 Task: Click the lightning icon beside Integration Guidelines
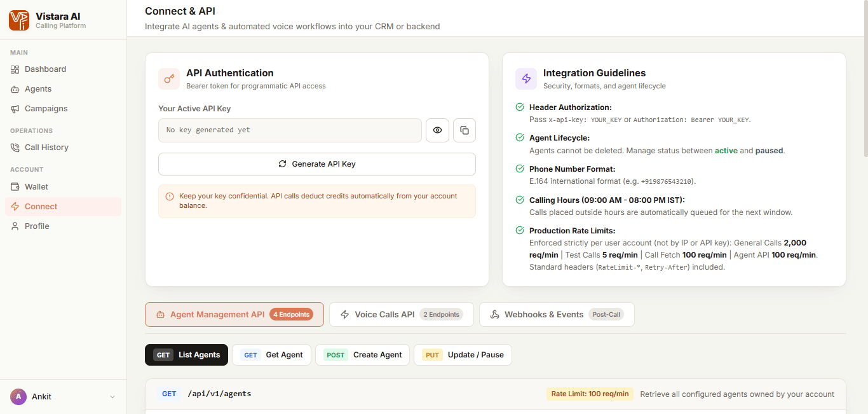coord(526,79)
